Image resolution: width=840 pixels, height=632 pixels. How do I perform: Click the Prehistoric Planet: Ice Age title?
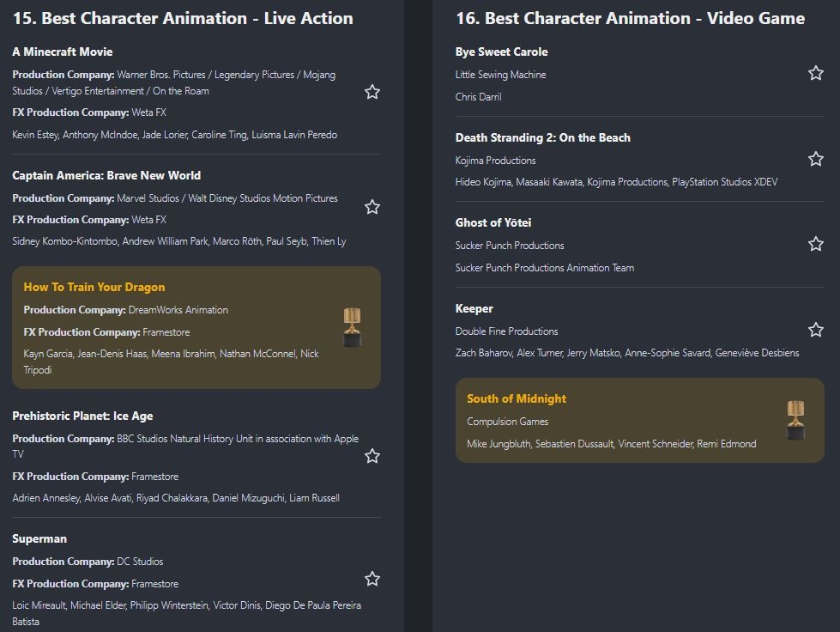point(82,416)
